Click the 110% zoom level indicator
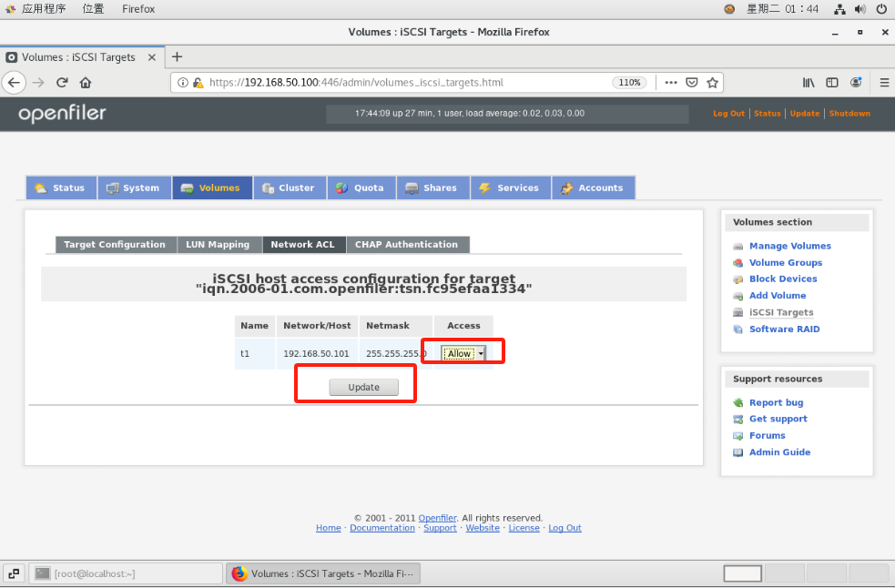The width and height of the screenshot is (895, 588). (629, 83)
